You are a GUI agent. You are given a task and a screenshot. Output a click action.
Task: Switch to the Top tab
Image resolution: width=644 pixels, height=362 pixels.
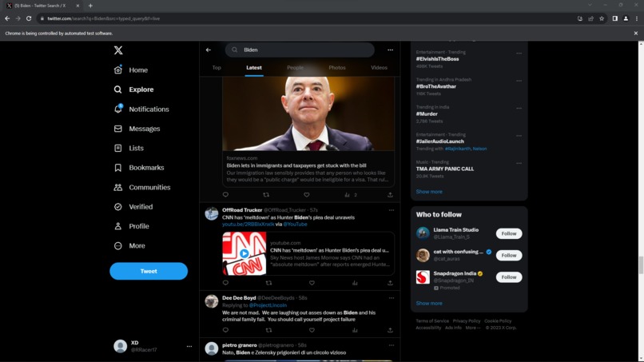click(x=217, y=67)
